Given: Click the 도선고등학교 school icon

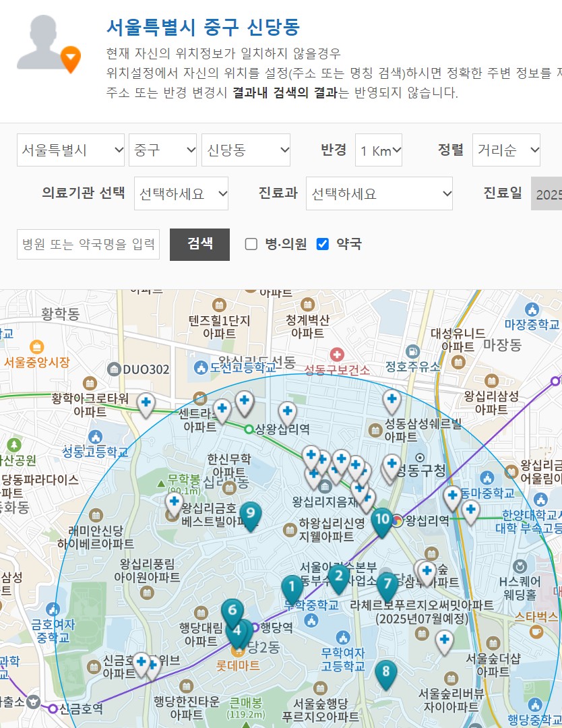Looking at the screenshot, I should (x=201, y=367).
